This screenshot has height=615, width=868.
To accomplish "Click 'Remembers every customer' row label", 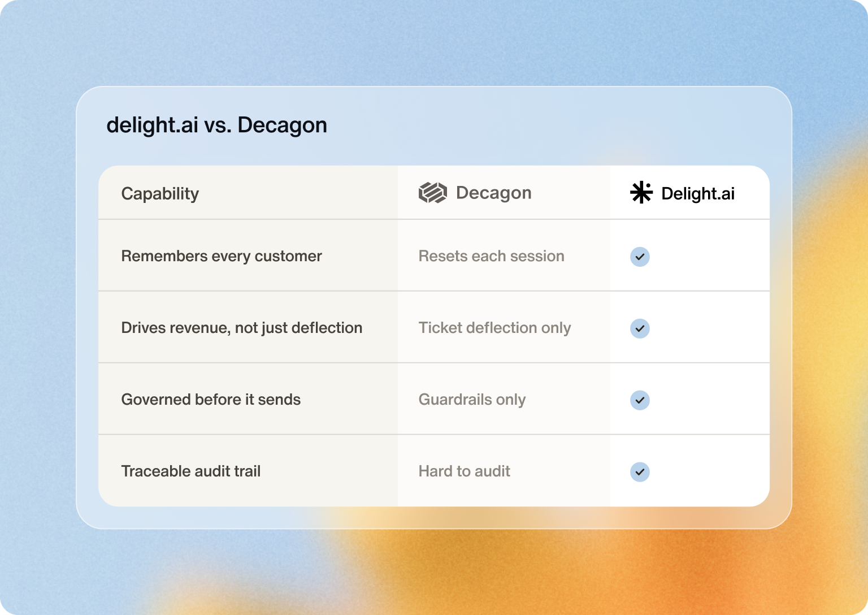I will point(222,256).
